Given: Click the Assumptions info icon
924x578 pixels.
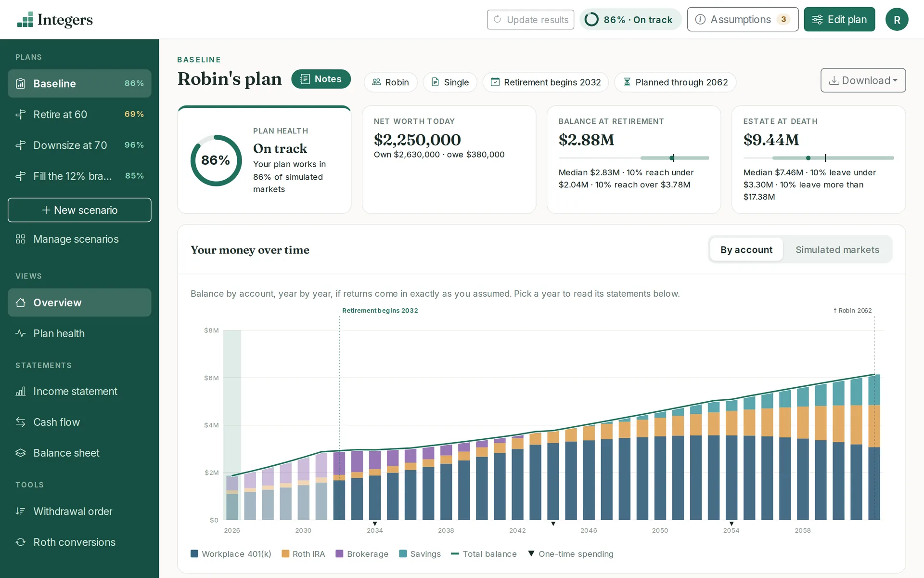Looking at the screenshot, I should coord(700,19).
